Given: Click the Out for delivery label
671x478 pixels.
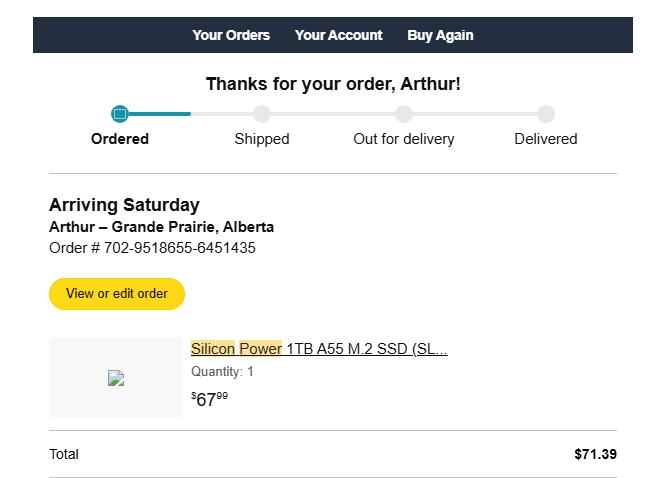Looking at the screenshot, I should [x=404, y=139].
